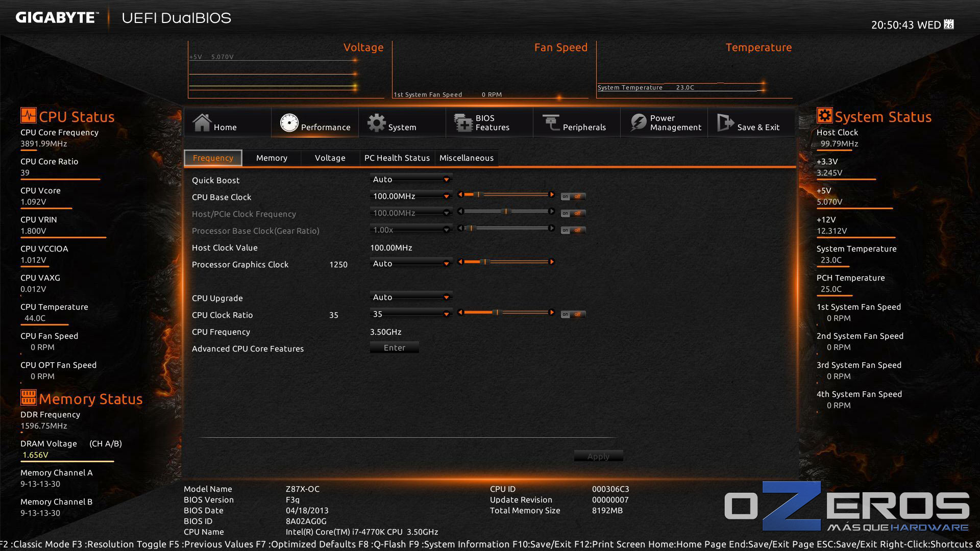This screenshot has width=980, height=551.
Task: Increase Processor Base Clock Gear Ratio right arrow
Action: [551, 228]
